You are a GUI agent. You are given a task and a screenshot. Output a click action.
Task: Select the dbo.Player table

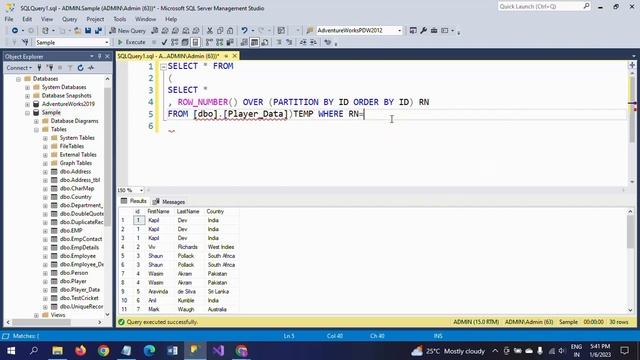coord(73,281)
